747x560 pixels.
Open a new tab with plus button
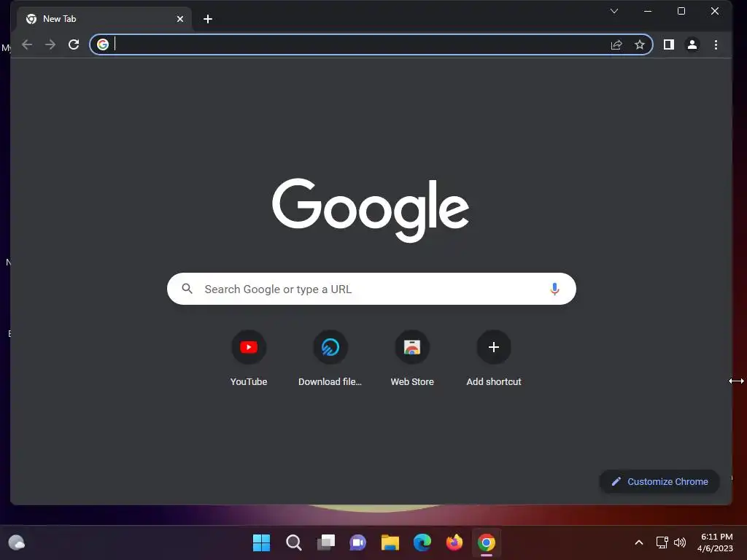click(208, 19)
